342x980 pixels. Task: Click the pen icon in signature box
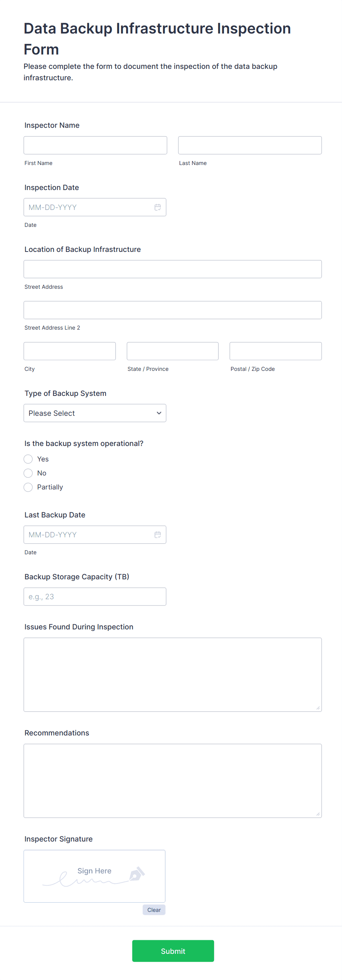coord(137,874)
